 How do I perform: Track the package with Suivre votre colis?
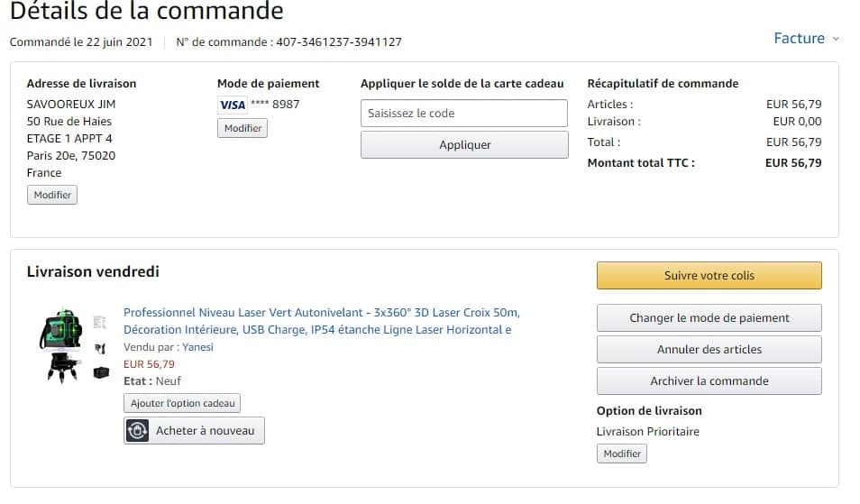click(709, 275)
